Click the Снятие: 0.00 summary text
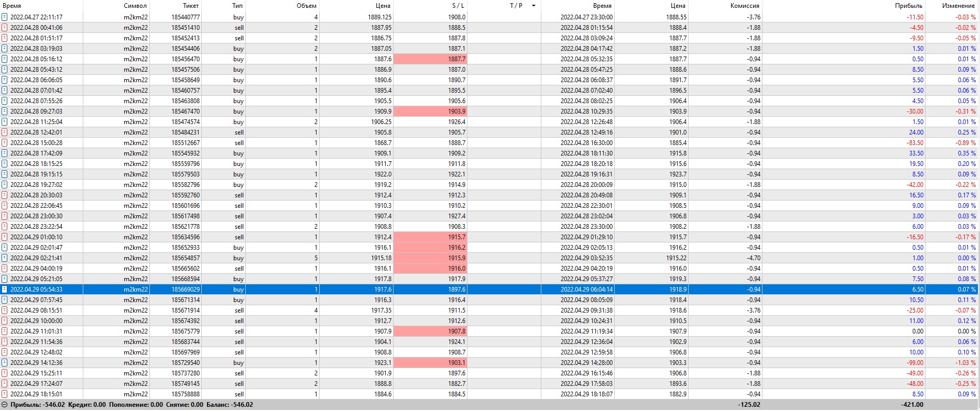The width and height of the screenshot is (980, 411). (x=184, y=405)
